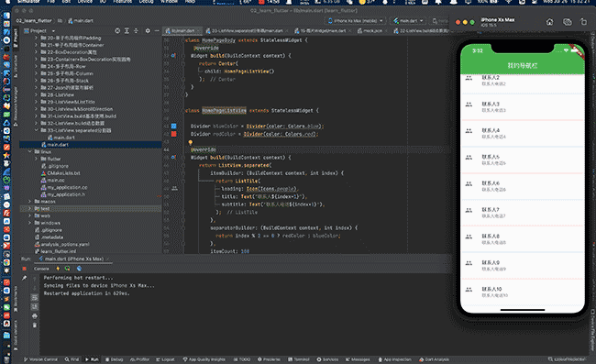This screenshot has width=596, height=364.
Task: Collapse the 33-ListView.separated folder
Action: (x=37, y=130)
